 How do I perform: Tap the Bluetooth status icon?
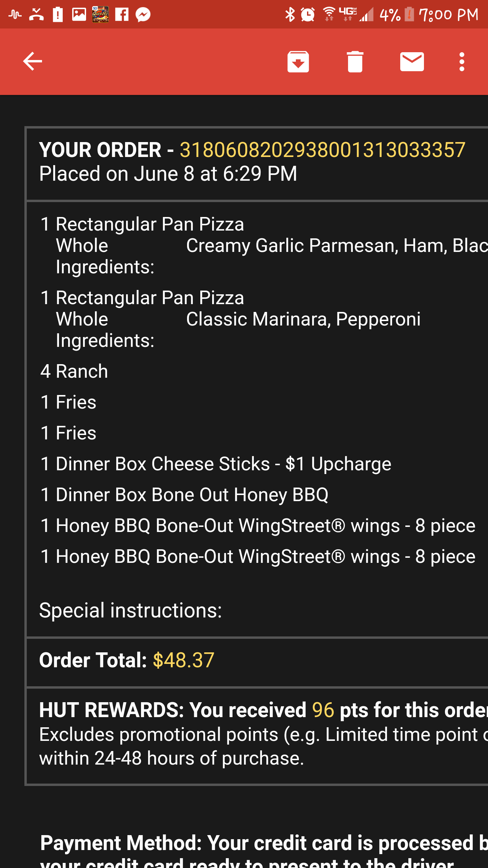tap(290, 14)
